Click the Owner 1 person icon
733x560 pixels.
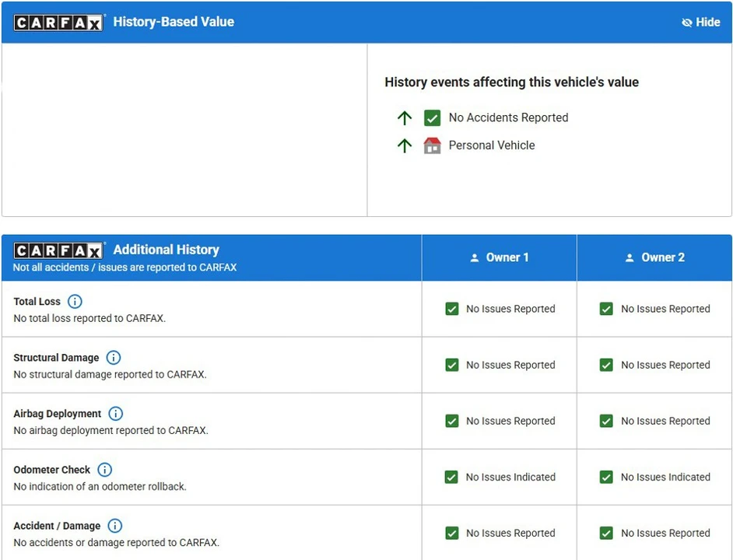(x=475, y=257)
